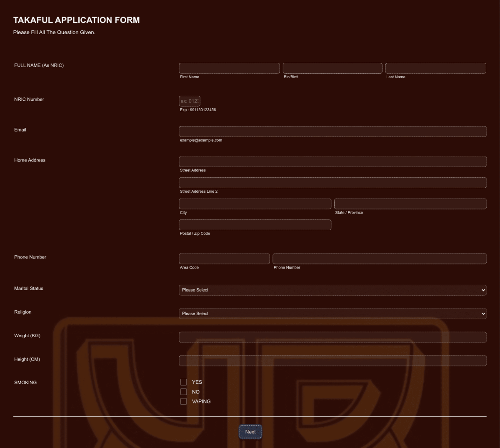Image resolution: width=500 pixels, height=448 pixels.
Task: Click the TAKAFUL APPLICATION FORM heading
Action: point(77,20)
